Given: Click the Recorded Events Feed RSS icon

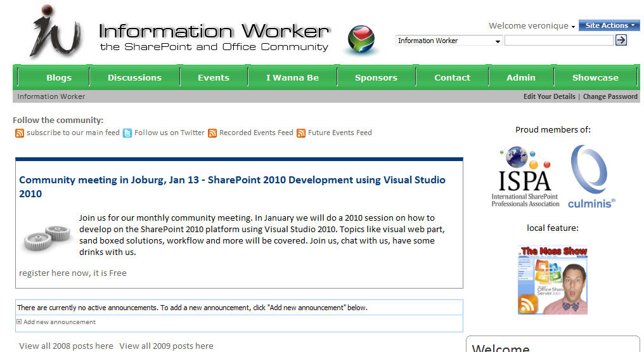Looking at the screenshot, I should [x=212, y=133].
